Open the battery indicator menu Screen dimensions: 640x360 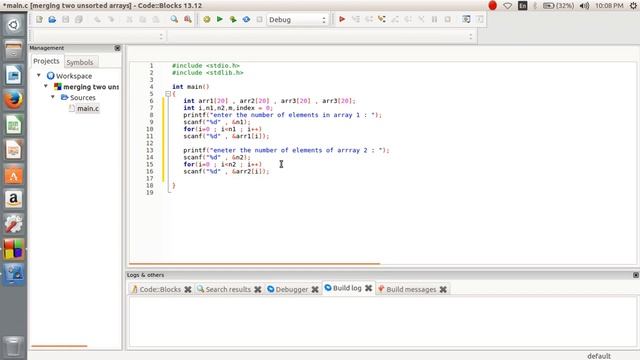pyautogui.click(x=558, y=6)
